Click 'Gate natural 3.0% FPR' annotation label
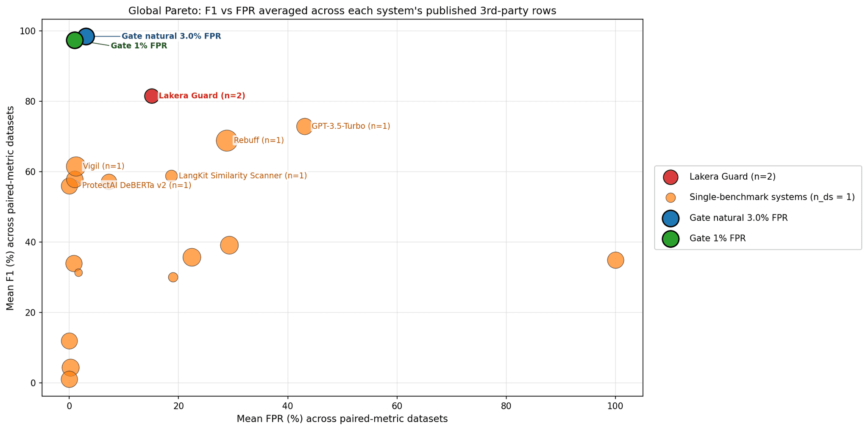 (171, 36)
